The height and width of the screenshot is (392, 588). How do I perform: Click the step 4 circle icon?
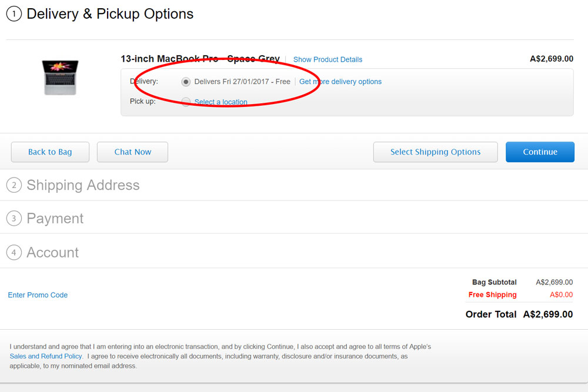click(14, 253)
